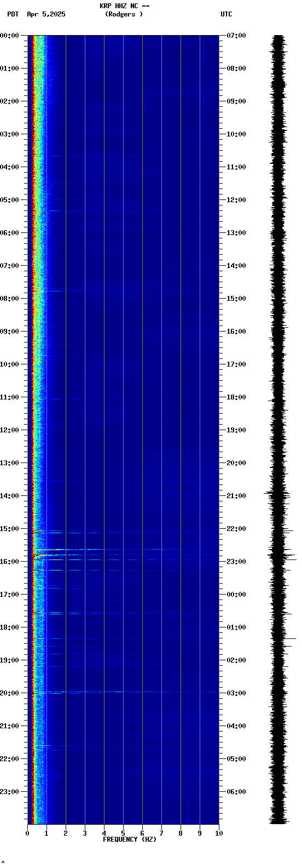Click the 22:00 UTC time label

[x=236, y=529]
